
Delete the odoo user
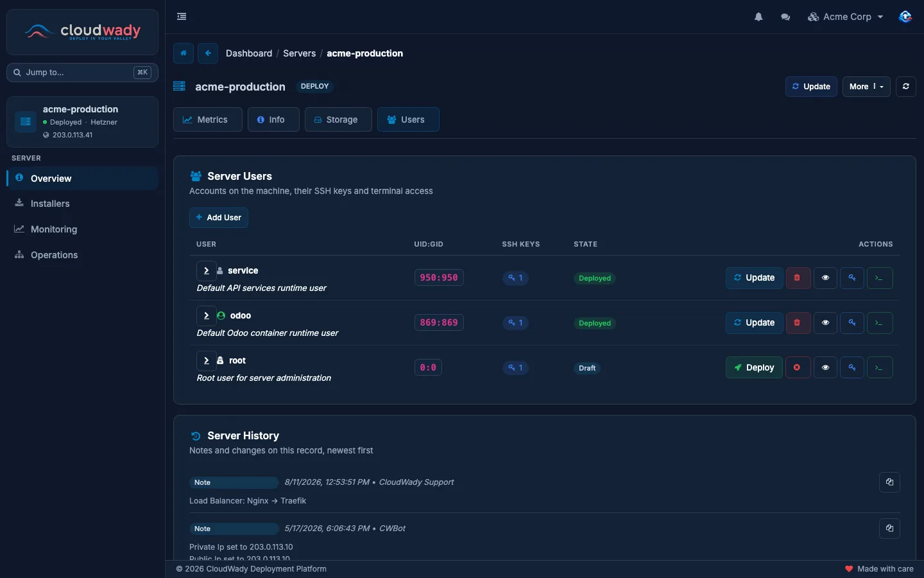click(x=798, y=323)
